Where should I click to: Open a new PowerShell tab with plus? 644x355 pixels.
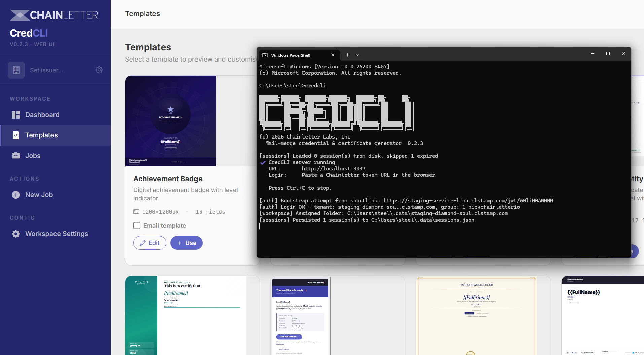[347, 55]
